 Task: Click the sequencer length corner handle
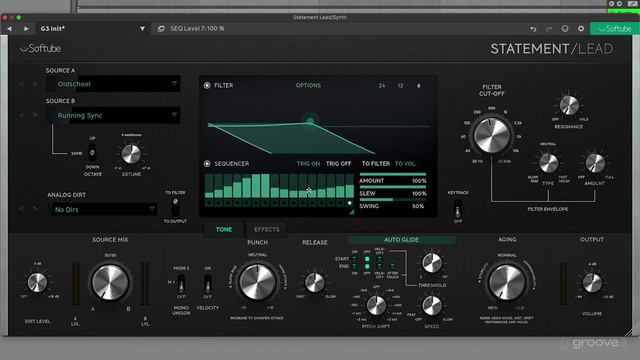[x=351, y=211]
